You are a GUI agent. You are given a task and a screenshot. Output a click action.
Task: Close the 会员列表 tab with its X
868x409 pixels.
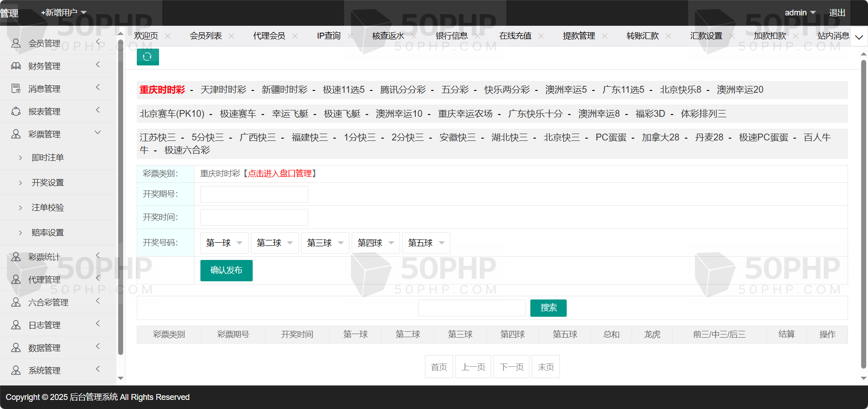click(x=231, y=36)
